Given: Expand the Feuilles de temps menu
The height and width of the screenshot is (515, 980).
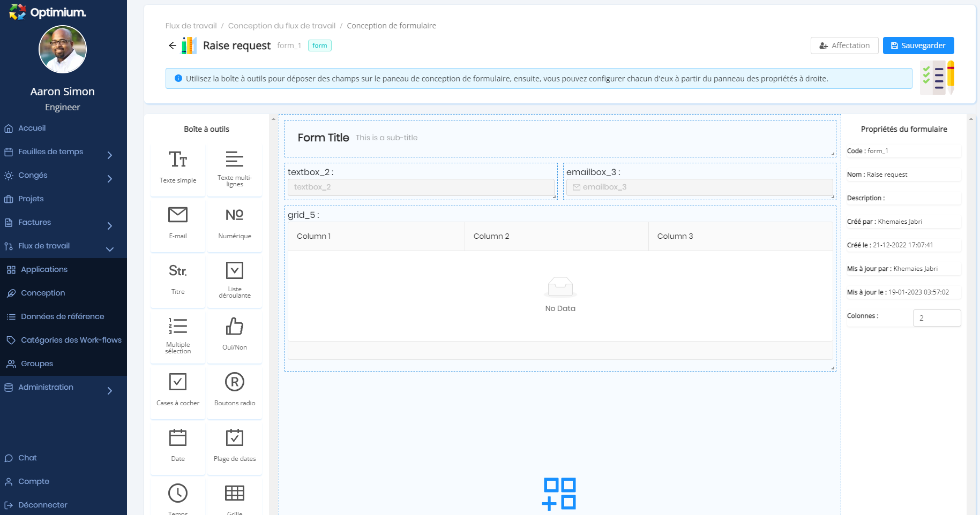Looking at the screenshot, I should tap(109, 155).
